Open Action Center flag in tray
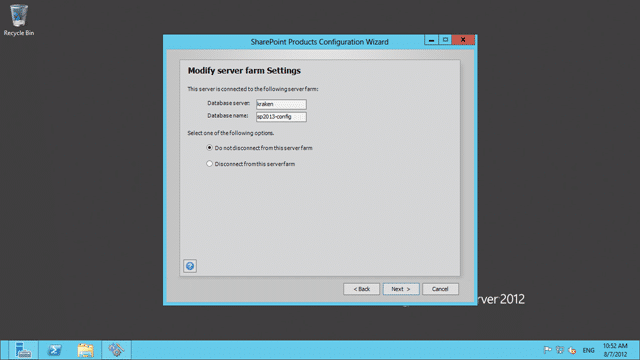The image size is (640, 360). click(548, 350)
